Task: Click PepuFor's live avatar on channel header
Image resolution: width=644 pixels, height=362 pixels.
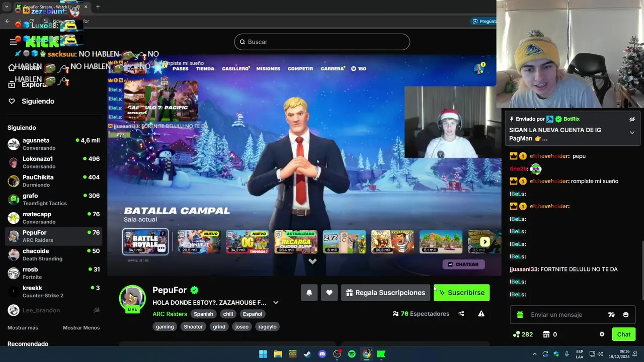Action: [132, 298]
